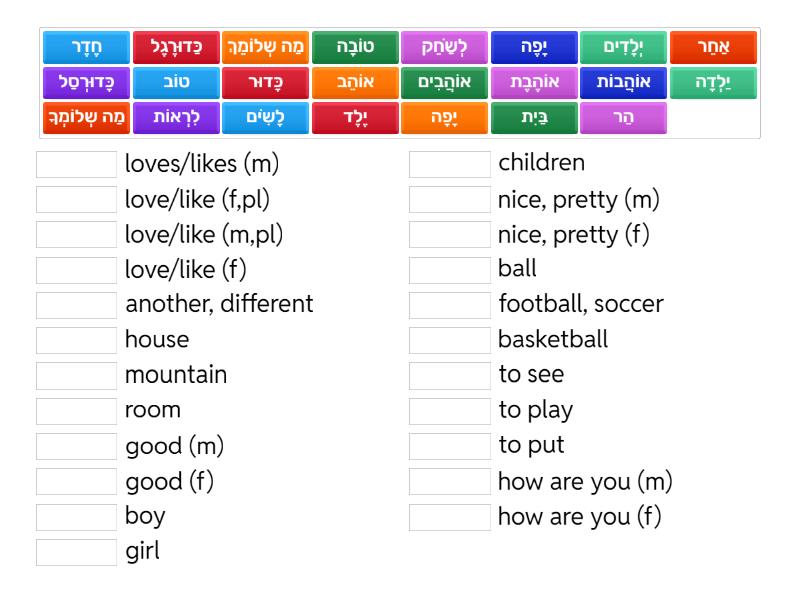This screenshot has height=600, width=800.
Task: Select the blue חדר word tile
Action: click(x=86, y=47)
